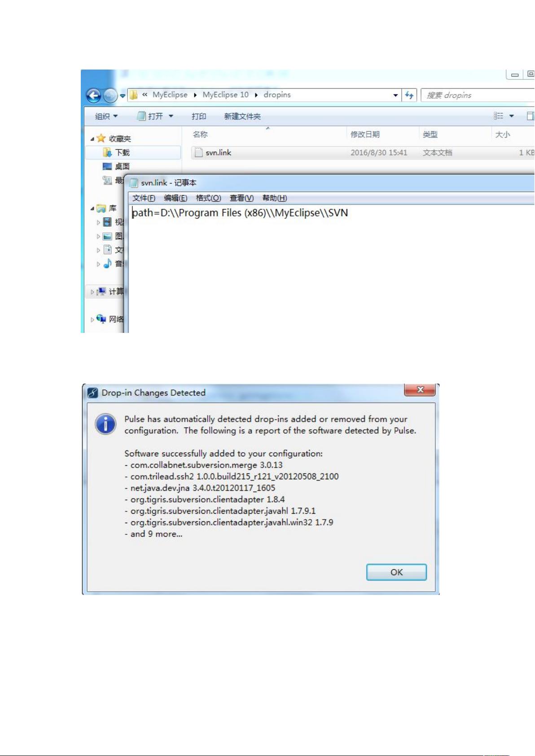Sort by the 大小 column header
Viewport: 535px width, 756px height.
tap(502, 134)
